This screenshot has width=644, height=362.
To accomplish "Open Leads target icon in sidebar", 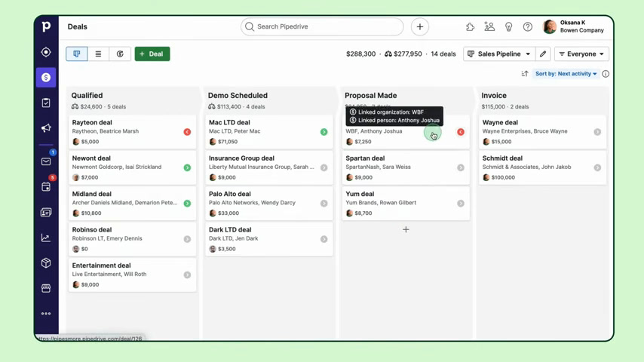I will (x=46, y=52).
